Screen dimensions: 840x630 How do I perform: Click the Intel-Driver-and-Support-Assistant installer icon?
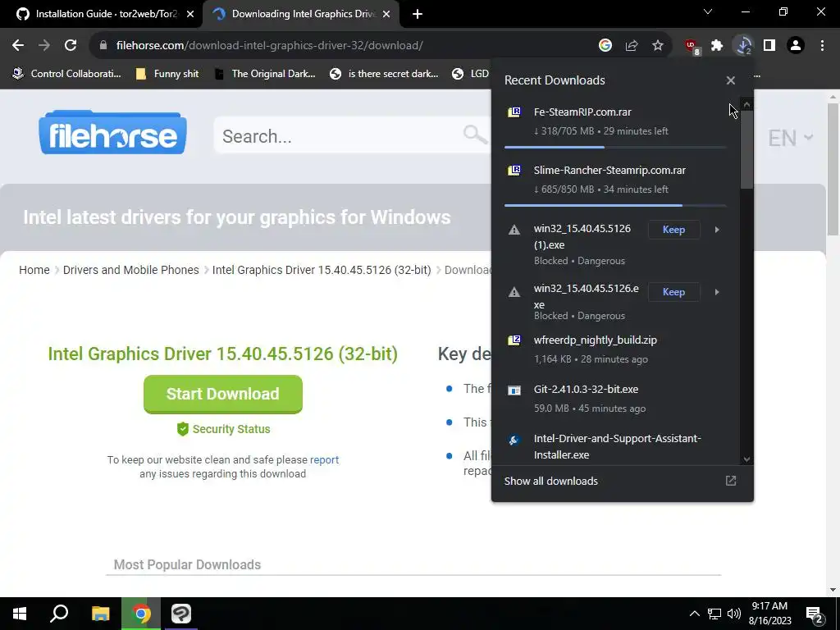pos(514,441)
